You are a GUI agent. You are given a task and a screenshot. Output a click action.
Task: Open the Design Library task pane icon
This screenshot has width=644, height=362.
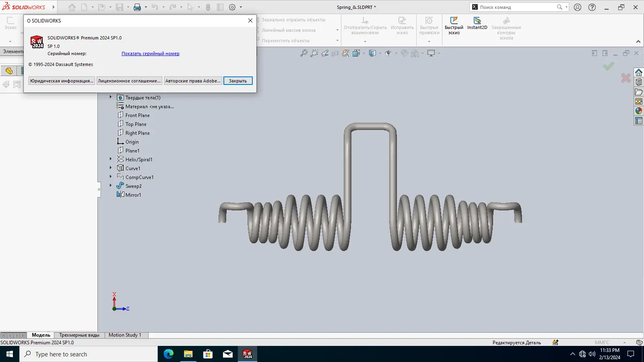click(x=639, y=82)
